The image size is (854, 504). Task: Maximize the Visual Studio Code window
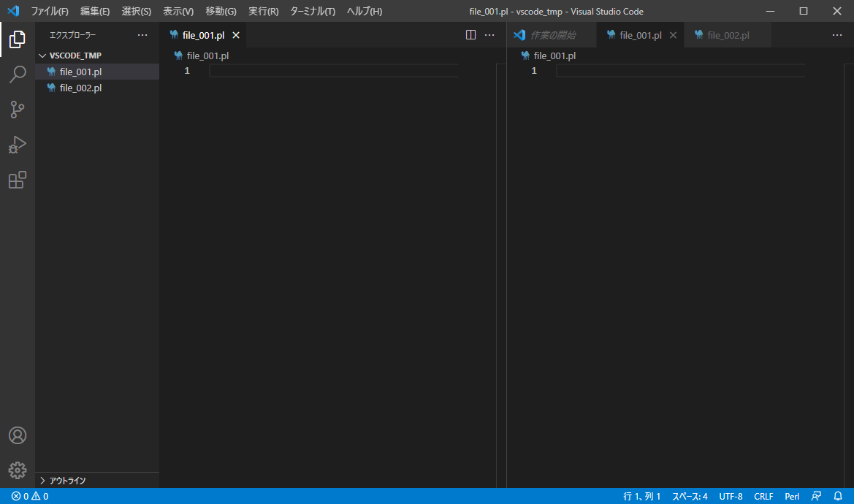pyautogui.click(x=804, y=11)
